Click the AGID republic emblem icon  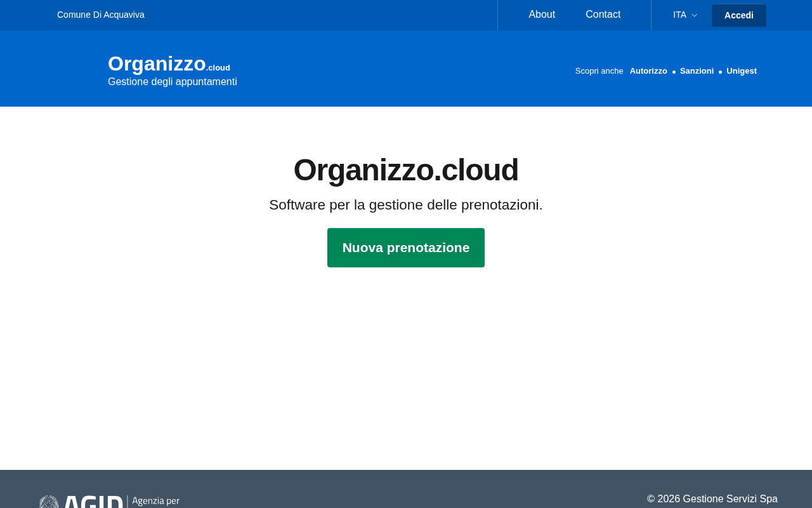(49, 502)
